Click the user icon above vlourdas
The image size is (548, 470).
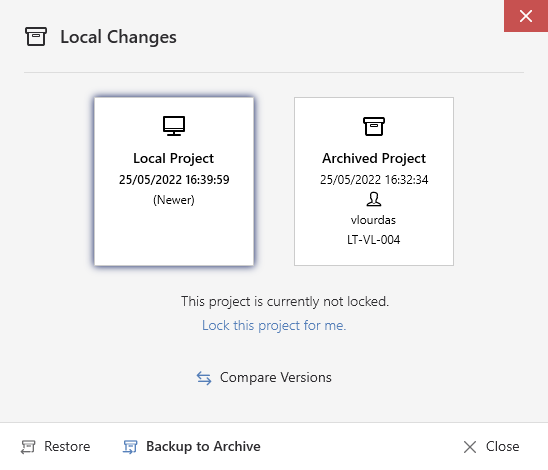click(374, 199)
